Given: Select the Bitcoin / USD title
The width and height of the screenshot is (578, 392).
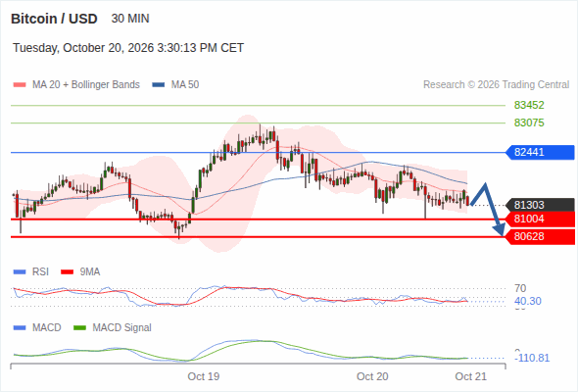Looking at the screenshot, I should 54,19.
